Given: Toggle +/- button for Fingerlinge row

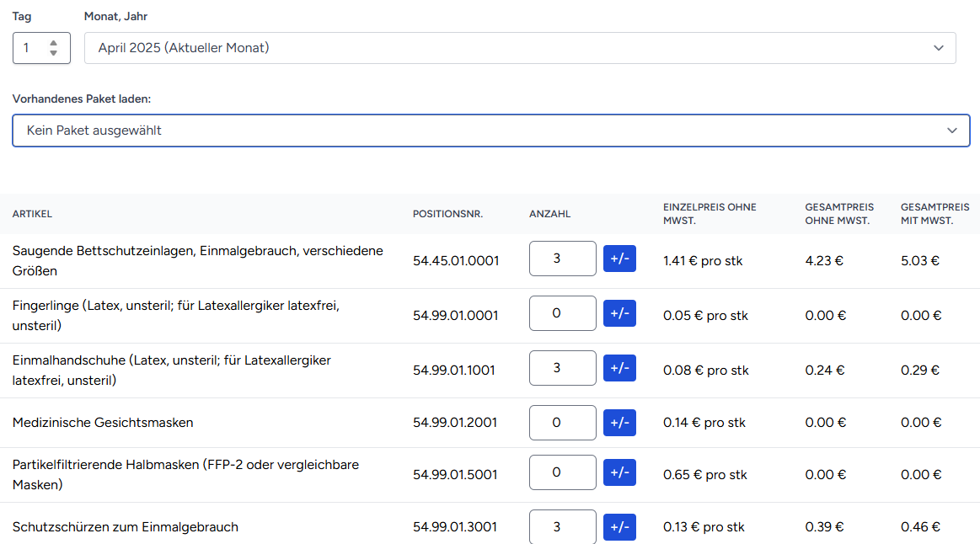Looking at the screenshot, I should point(619,313).
